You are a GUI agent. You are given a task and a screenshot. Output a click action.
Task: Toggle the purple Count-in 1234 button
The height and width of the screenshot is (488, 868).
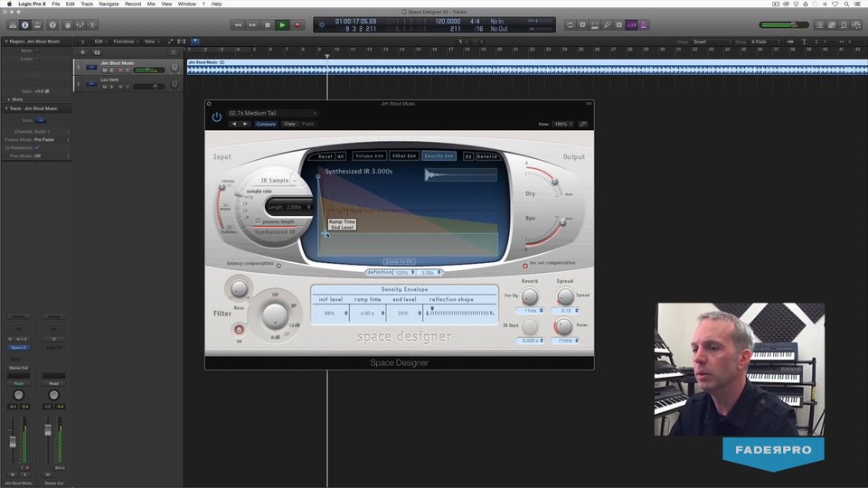(631, 25)
